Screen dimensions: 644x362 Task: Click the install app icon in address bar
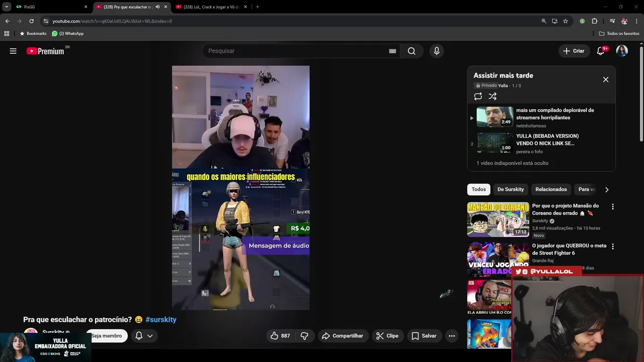click(x=554, y=21)
